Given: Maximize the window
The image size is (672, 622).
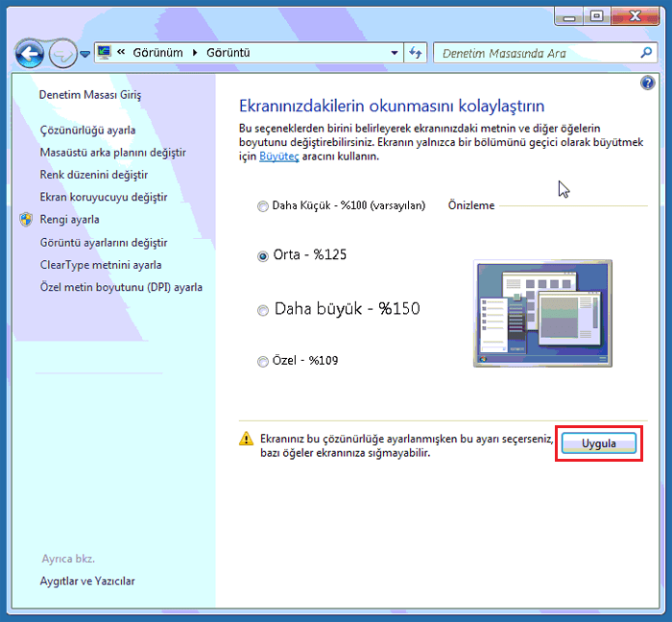Looking at the screenshot, I should (596, 16).
